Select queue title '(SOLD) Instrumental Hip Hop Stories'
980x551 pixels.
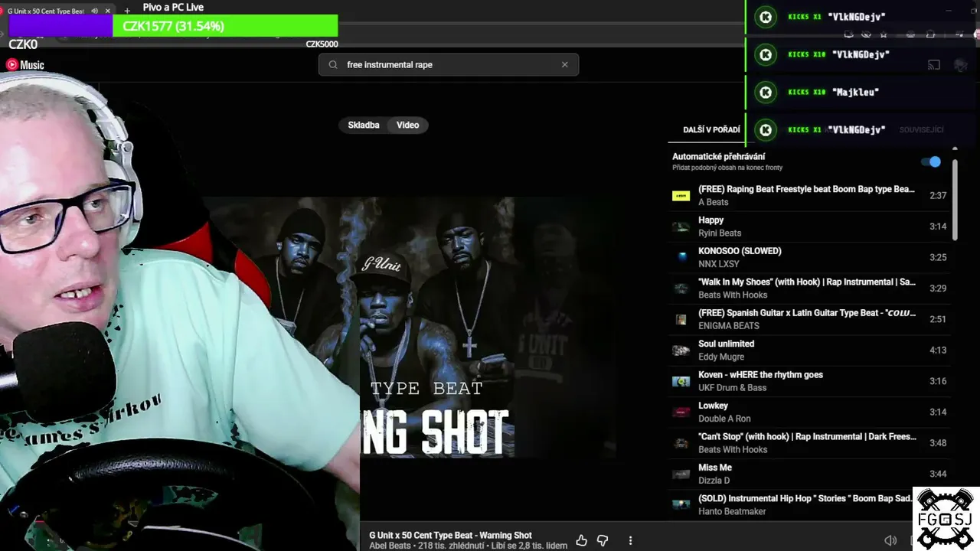805,499
